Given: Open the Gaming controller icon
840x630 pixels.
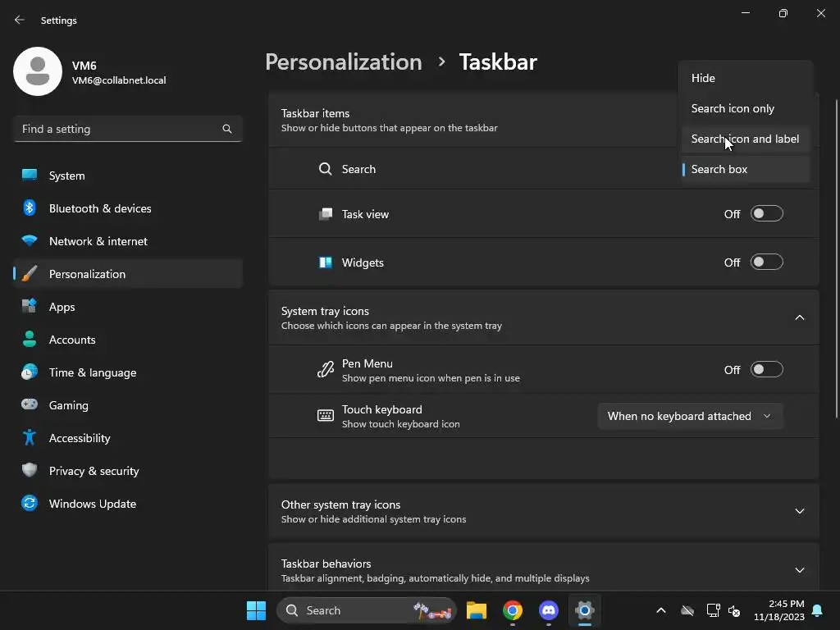Looking at the screenshot, I should coord(30,404).
